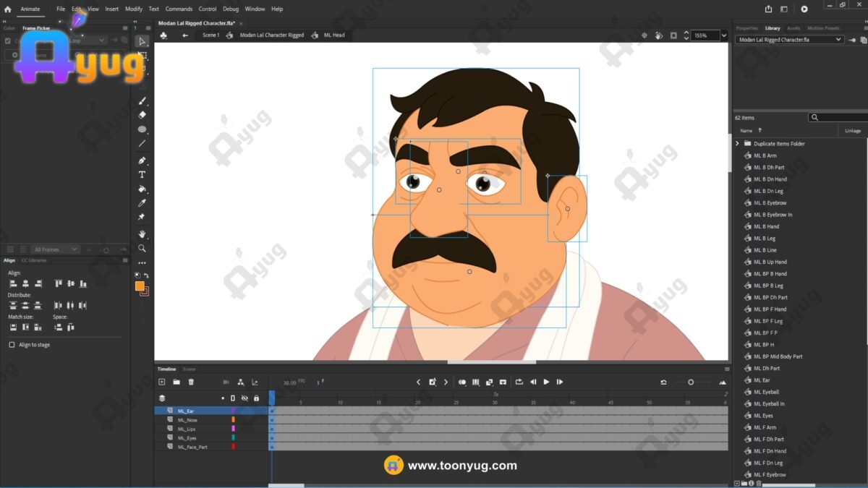Screen dimensions: 868x488
Task: Enable the Align to stage checkbox
Action: coord(12,345)
